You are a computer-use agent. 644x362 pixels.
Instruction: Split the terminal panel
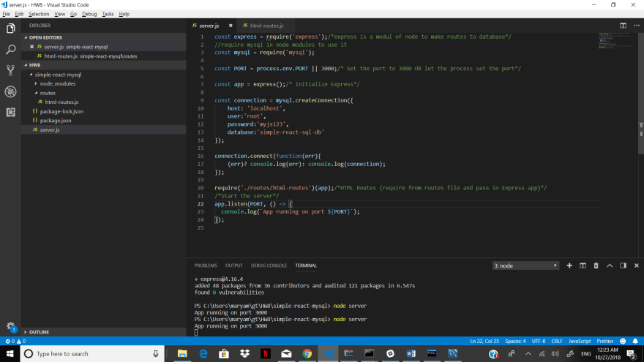(583, 265)
